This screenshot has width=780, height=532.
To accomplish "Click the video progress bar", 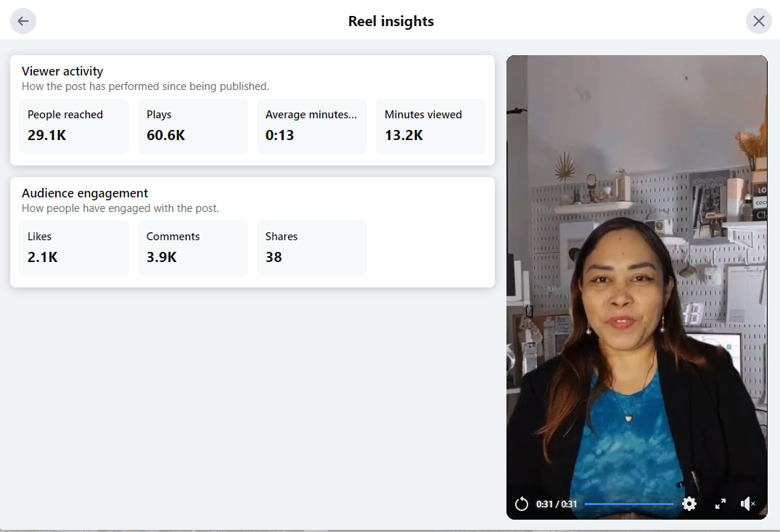I will (x=628, y=504).
